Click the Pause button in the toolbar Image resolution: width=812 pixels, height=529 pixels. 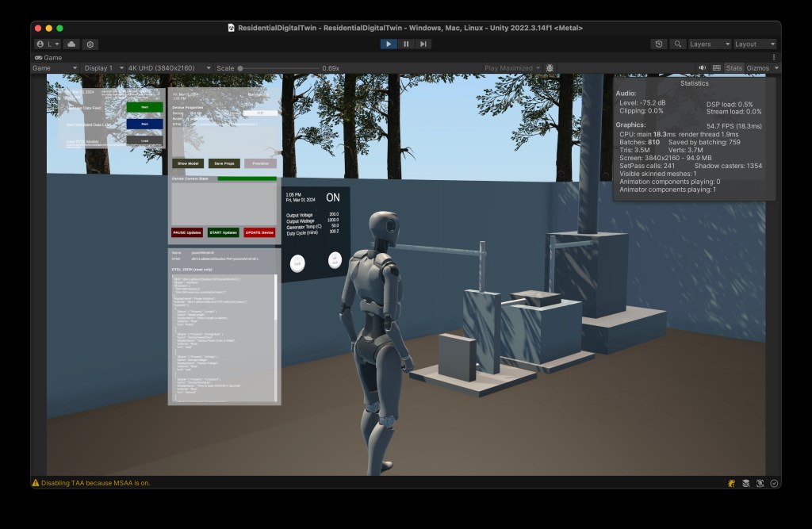point(406,44)
